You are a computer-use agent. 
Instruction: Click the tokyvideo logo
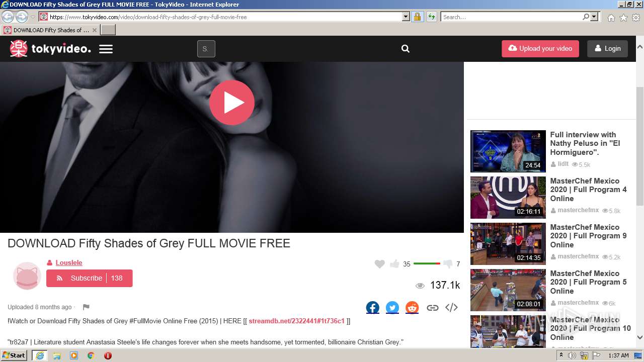(x=50, y=49)
